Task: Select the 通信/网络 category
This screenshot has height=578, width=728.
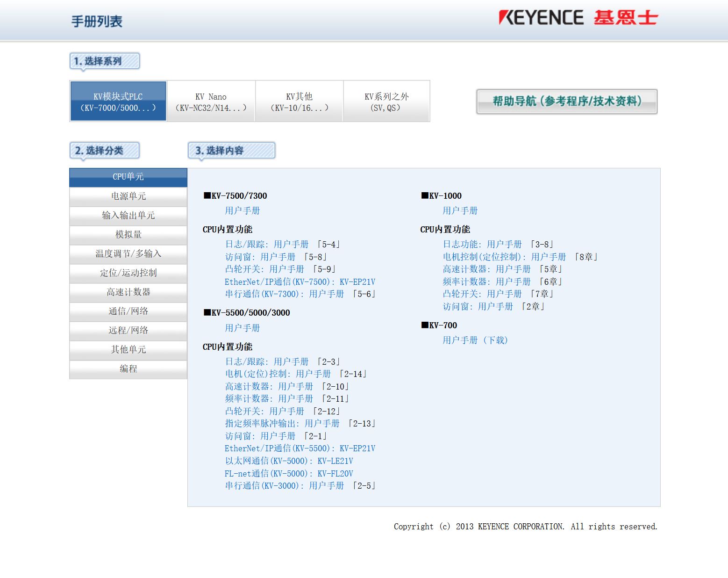Action: point(128,311)
